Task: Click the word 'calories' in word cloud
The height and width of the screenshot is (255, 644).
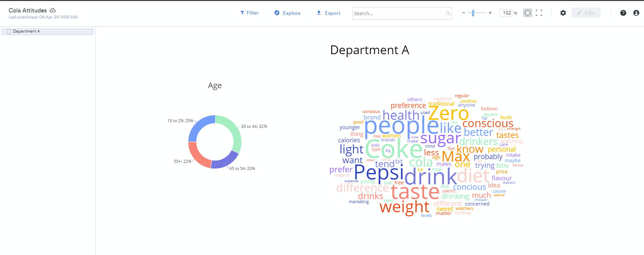Action: (349, 140)
